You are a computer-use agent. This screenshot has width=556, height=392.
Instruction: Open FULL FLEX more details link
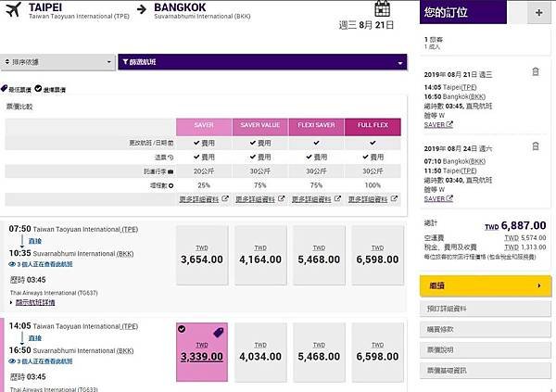373,199
